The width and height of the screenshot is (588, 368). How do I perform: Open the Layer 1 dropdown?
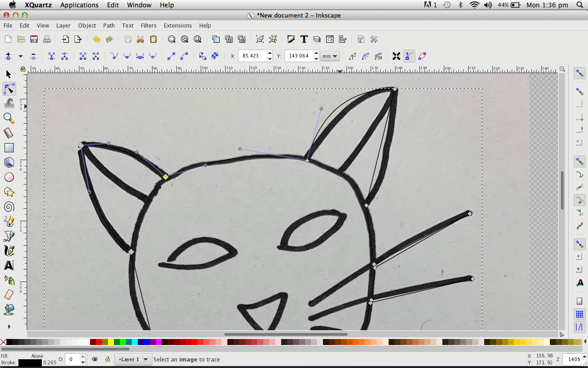coord(133,359)
